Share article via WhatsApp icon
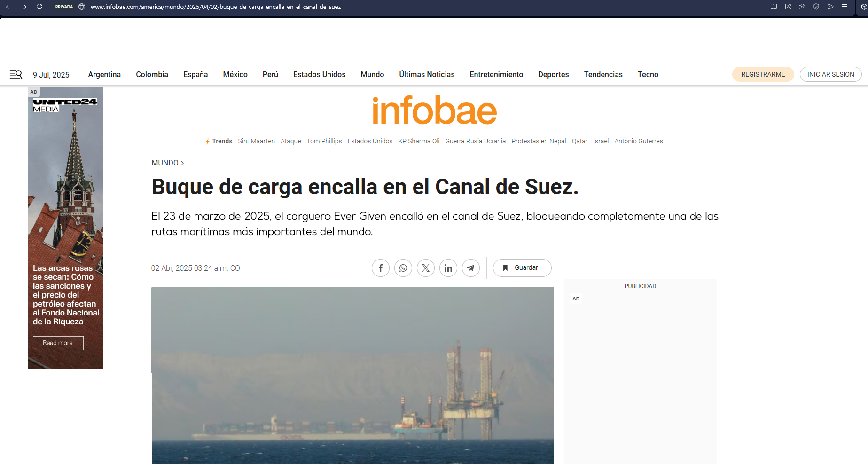Image resolution: width=868 pixels, height=464 pixels. (403, 268)
